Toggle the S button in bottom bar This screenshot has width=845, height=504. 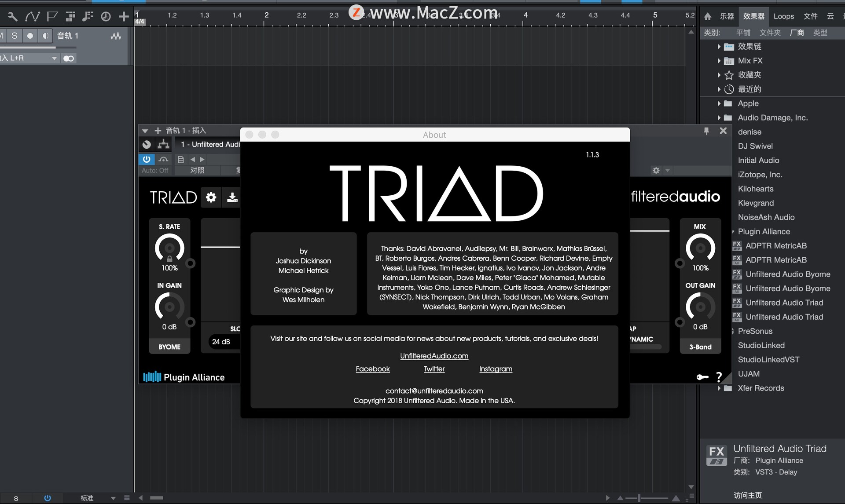(16, 498)
